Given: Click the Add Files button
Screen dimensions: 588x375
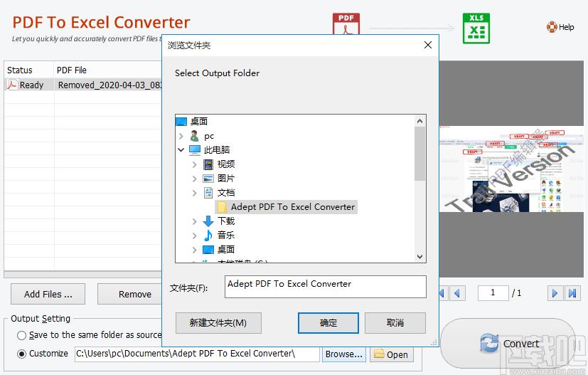Looking at the screenshot, I should tap(48, 294).
